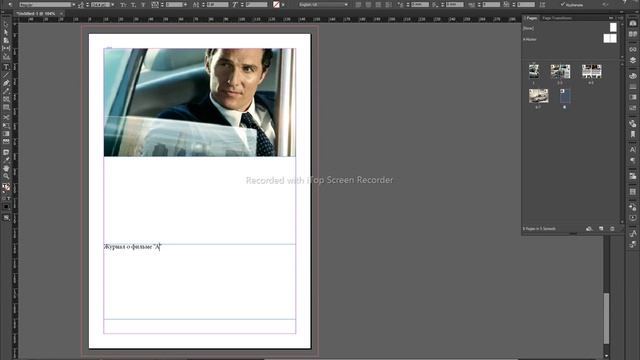This screenshot has width=640, height=360.
Task: Select the Page tool
Action: [6, 40]
